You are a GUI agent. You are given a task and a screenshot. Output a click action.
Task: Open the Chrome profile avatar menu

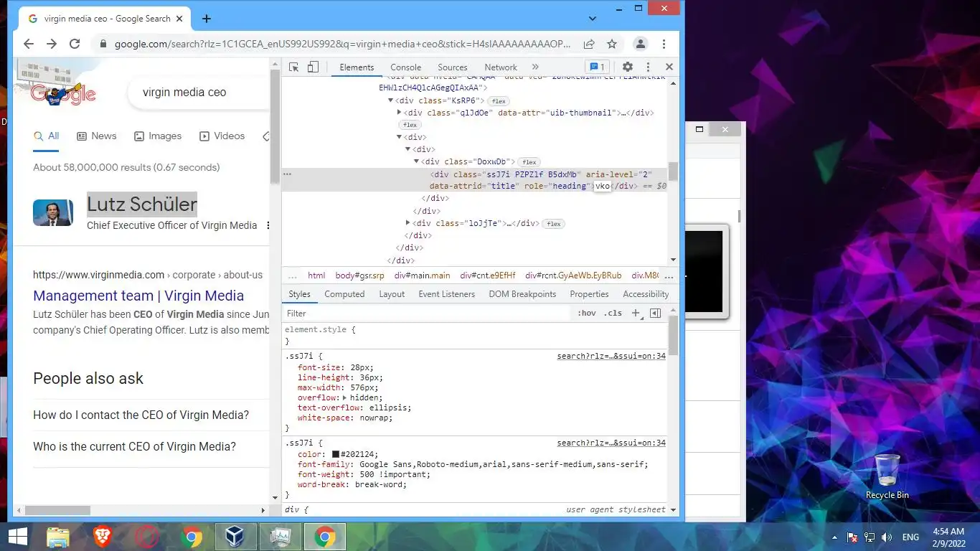(641, 44)
